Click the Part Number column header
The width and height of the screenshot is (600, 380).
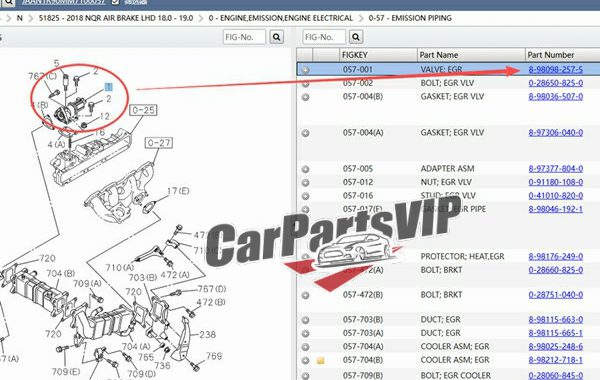coord(562,55)
